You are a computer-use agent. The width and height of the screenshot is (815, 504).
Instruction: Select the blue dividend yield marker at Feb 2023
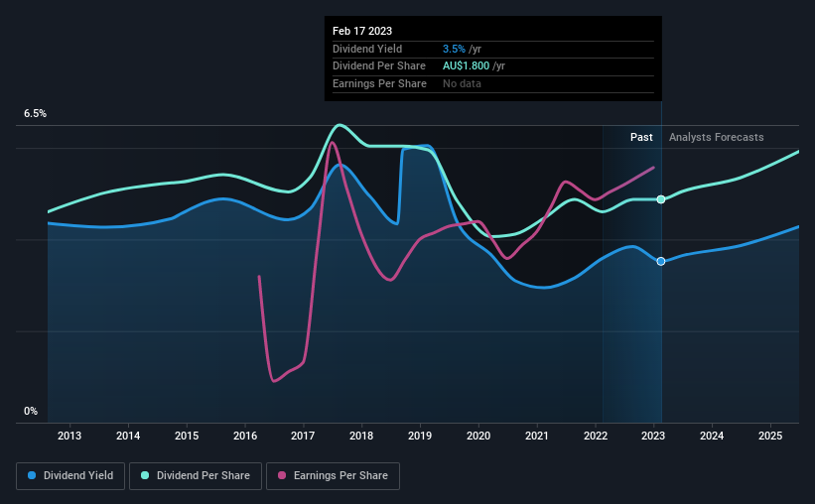(660, 261)
